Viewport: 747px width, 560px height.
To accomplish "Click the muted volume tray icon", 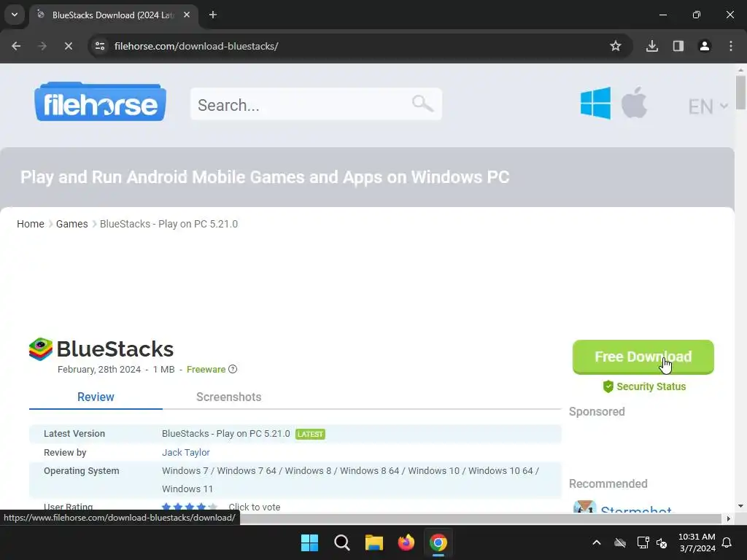I will [662, 542].
